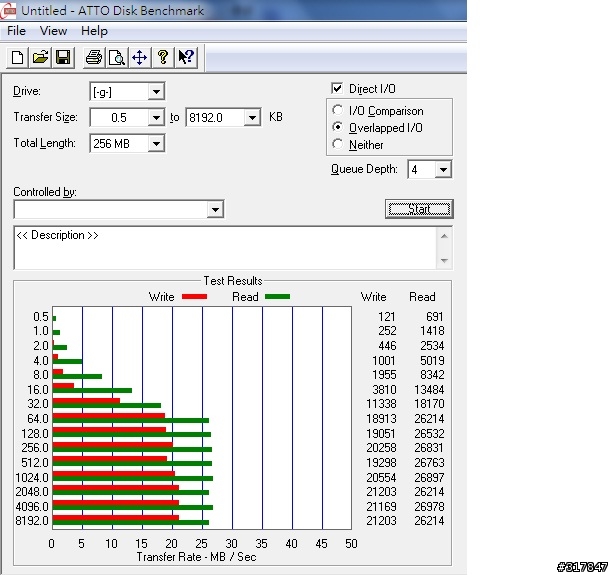This screenshot has width=614, height=575.
Task: Click the Read value 691 in results
Action: 435,316
